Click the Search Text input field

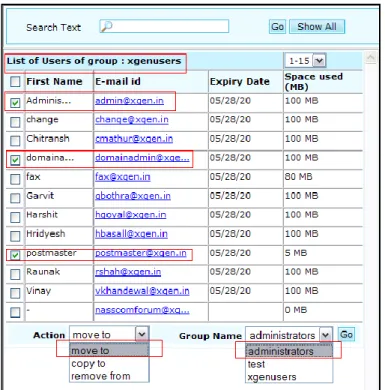tap(164, 26)
